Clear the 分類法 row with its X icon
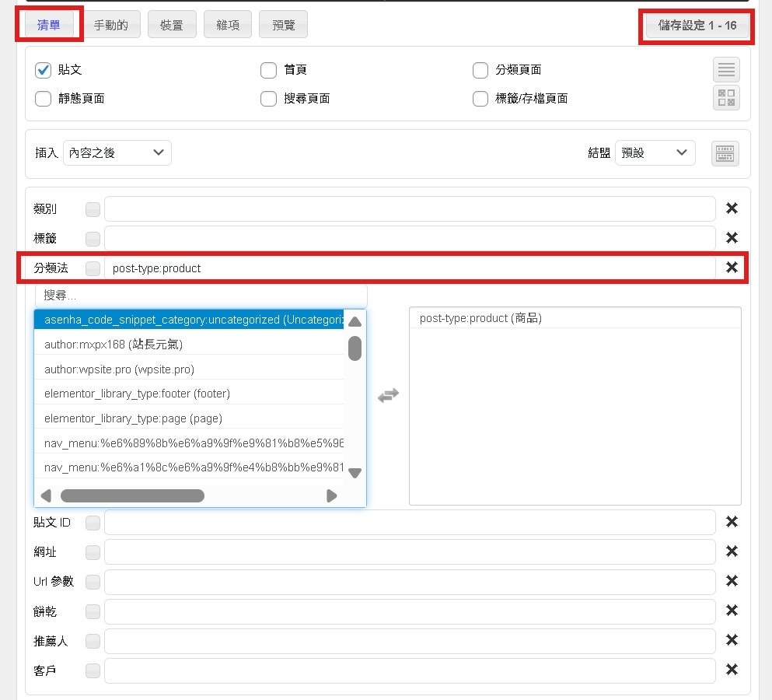 [731, 268]
